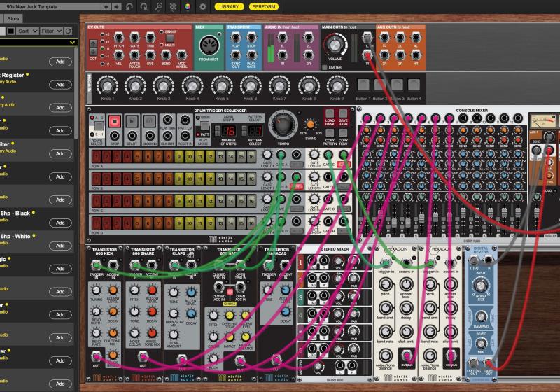Open the Sort dropdown

[28, 31]
